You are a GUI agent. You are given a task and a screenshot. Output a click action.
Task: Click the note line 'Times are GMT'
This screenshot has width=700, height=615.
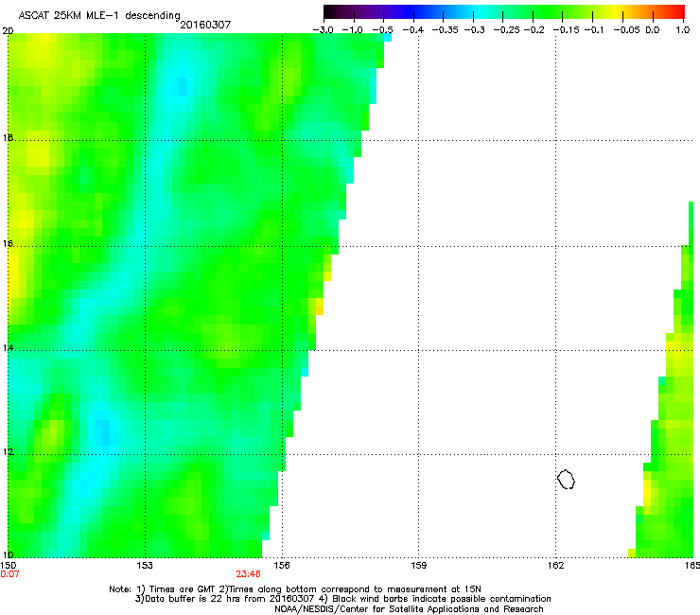(x=182, y=589)
